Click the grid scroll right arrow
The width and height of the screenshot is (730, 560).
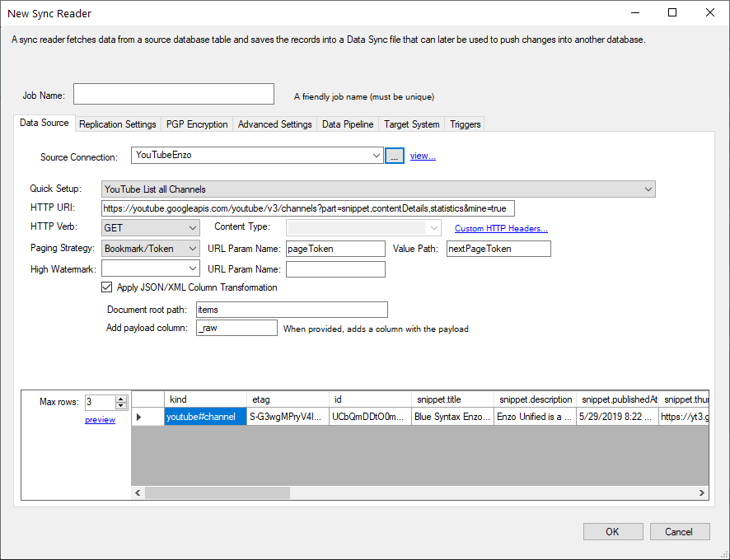pyautogui.click(x=702, y=492)
